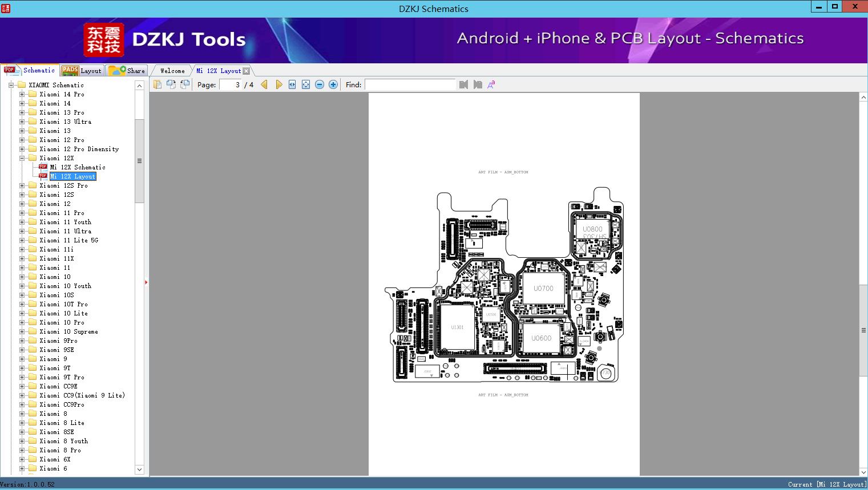The image size is (868, 490).
Task: Open the Share tab
Action: point(127,71)
